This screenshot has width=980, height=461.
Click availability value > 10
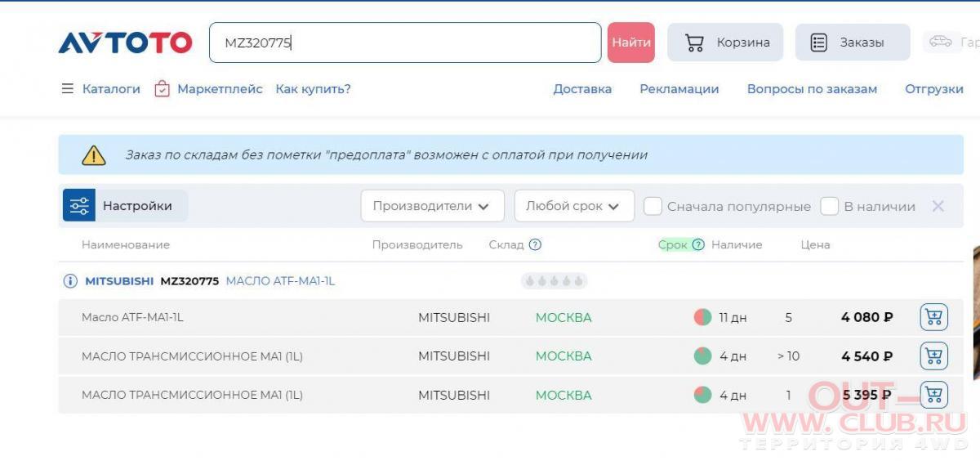click(x=788, y=356)
